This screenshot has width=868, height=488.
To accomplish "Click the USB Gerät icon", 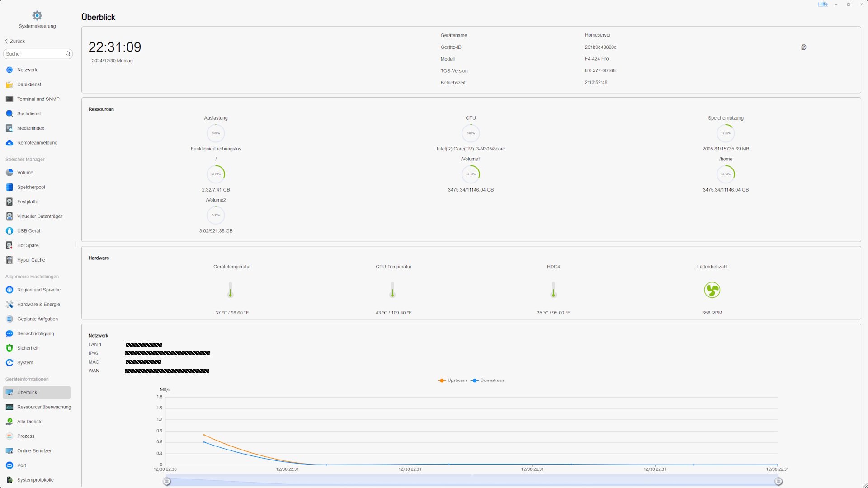I will [9, 231].
